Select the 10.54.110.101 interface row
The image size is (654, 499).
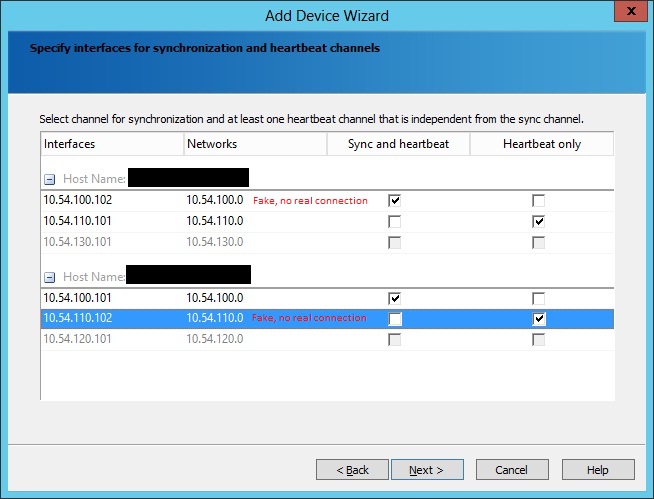[x=327, y=222]
